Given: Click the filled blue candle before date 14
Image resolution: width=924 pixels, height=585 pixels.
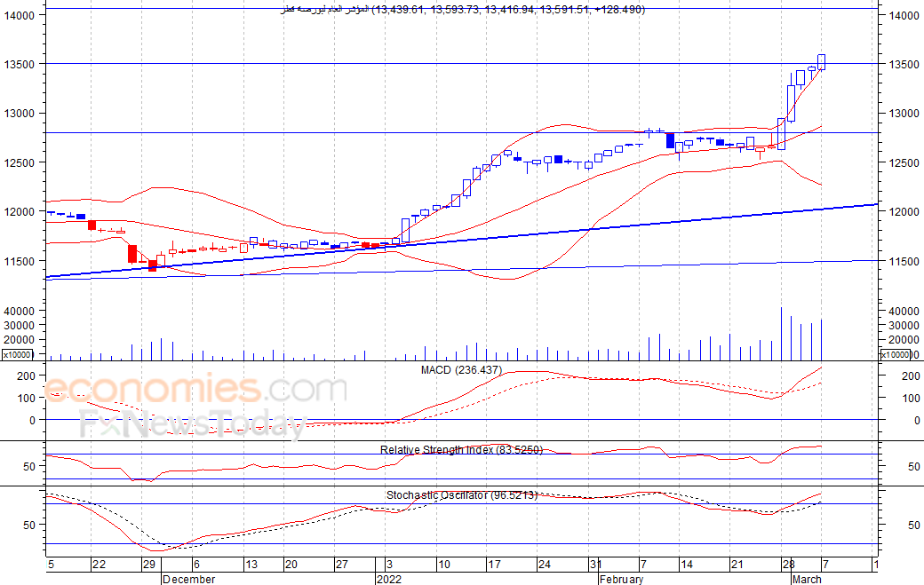Looking at the screenshot, I should (x=670, y=140).
